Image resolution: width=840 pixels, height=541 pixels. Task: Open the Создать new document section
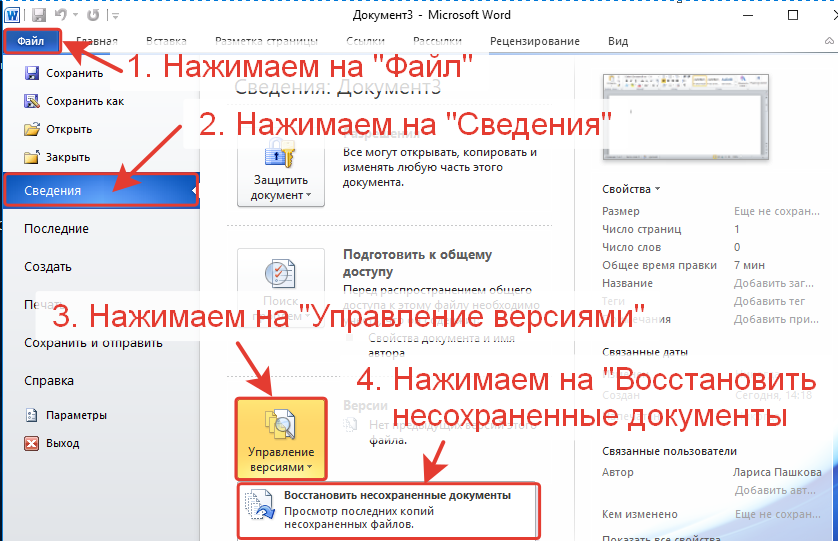(x=48, y=267)
